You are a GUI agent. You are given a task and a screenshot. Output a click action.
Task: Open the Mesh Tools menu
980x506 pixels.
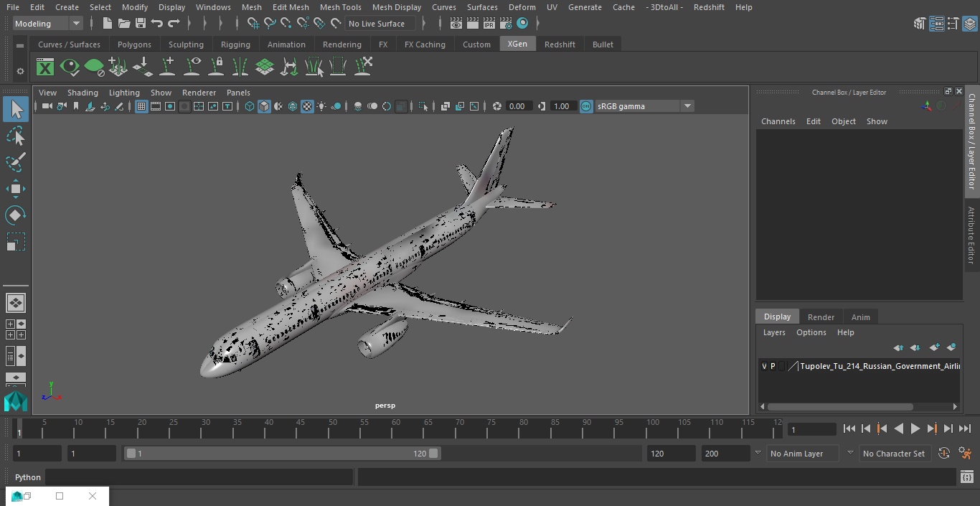[x=340, y=7]
